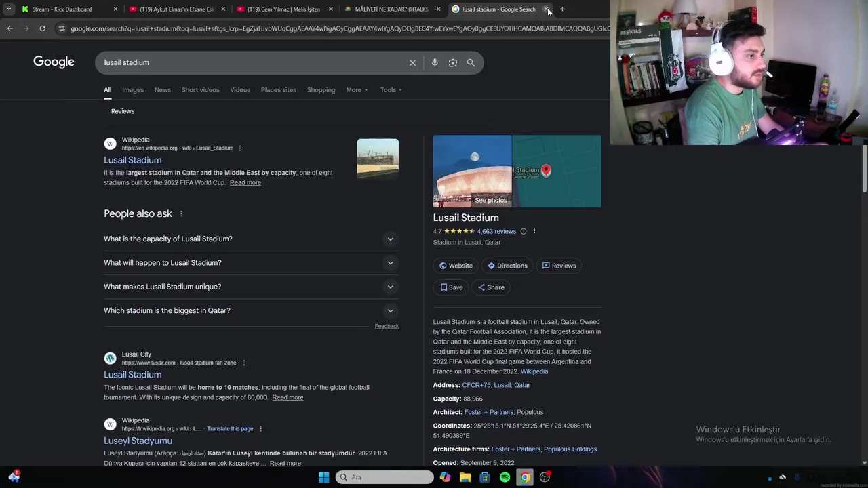Switch to Videos results tab
This screenshot has width=868, height=488.
click(240, 90)
